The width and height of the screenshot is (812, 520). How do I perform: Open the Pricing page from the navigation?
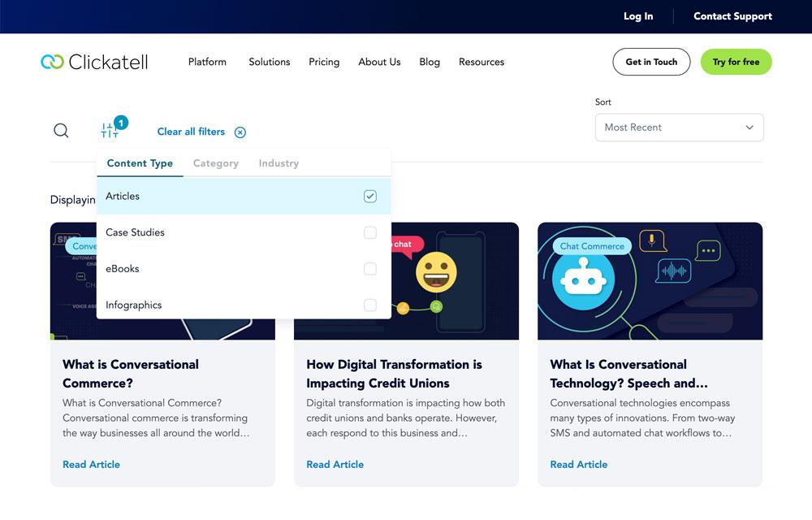(x=324, y=62)
